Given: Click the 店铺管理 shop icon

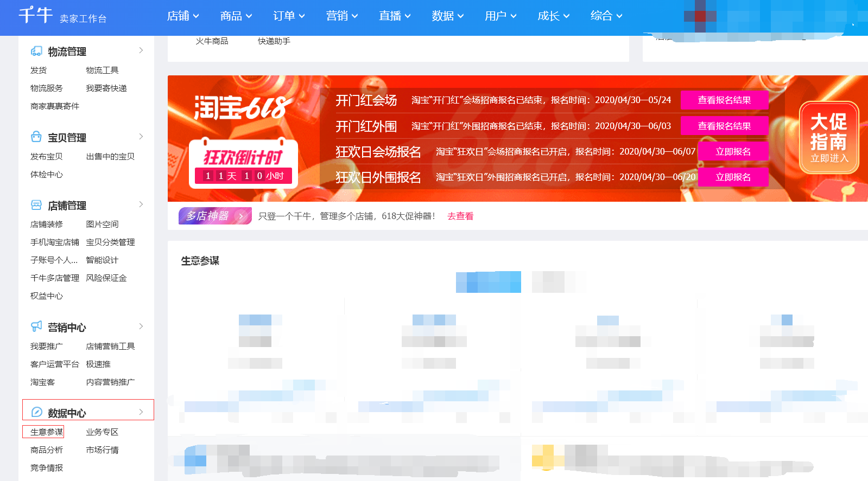Looking at the screenshot, I should click(36, 205).
